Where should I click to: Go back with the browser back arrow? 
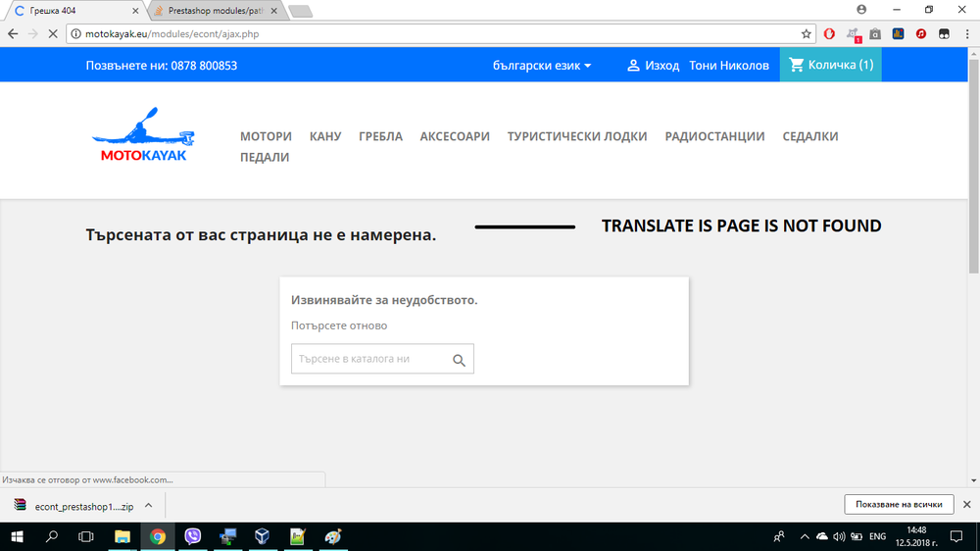coord(13,33)
